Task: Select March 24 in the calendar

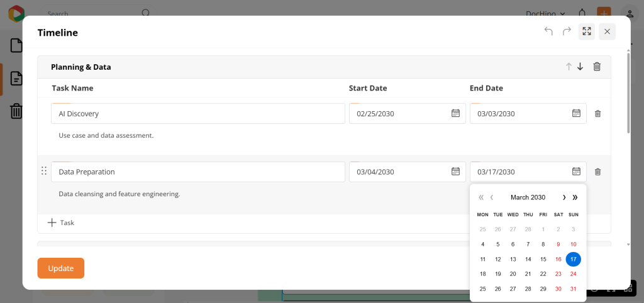Action: coord(573,274)
